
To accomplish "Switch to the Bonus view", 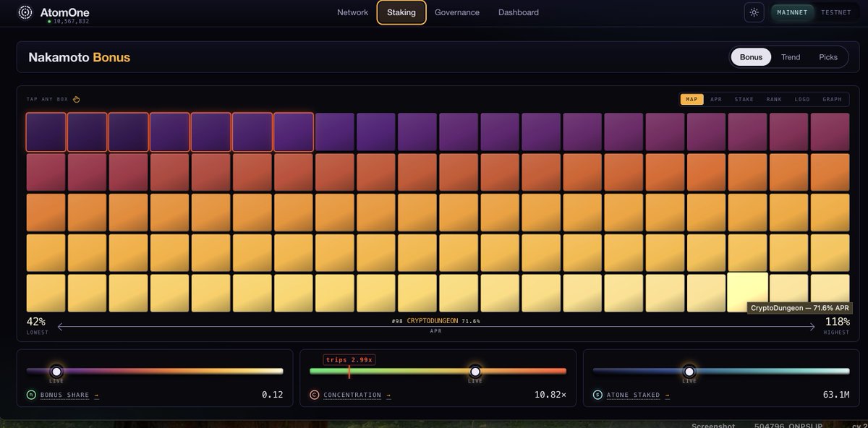I will [751, 57].
